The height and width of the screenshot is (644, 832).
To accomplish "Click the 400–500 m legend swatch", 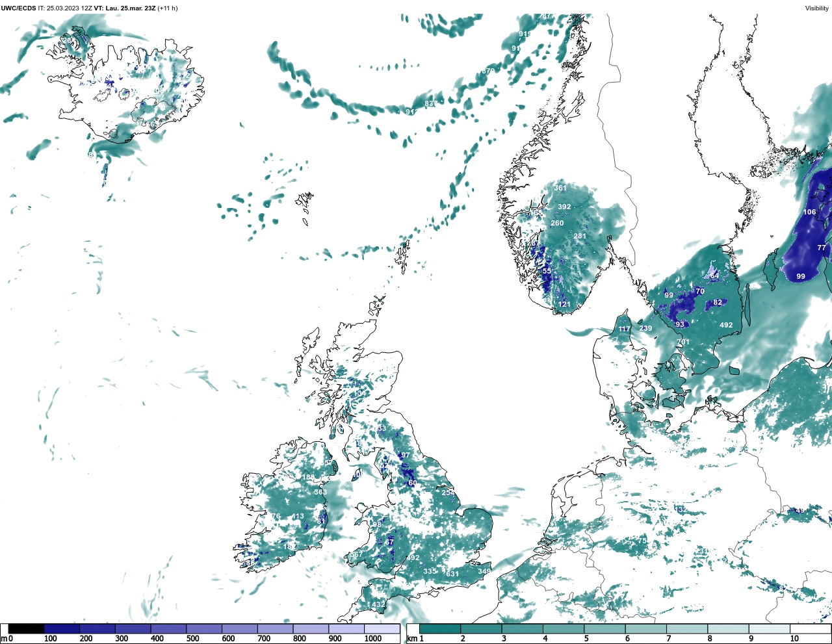I will [168, 629].
